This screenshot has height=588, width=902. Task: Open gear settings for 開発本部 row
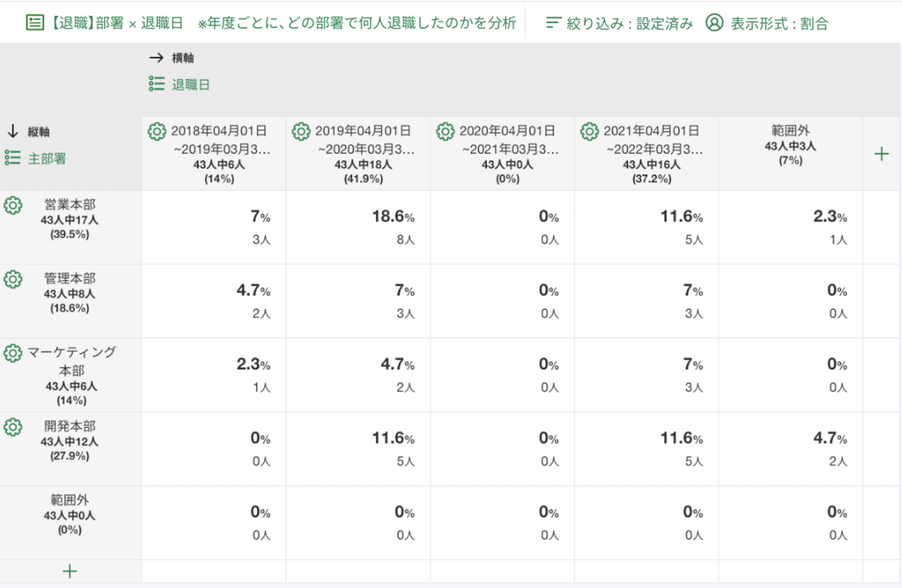[13, 428]
